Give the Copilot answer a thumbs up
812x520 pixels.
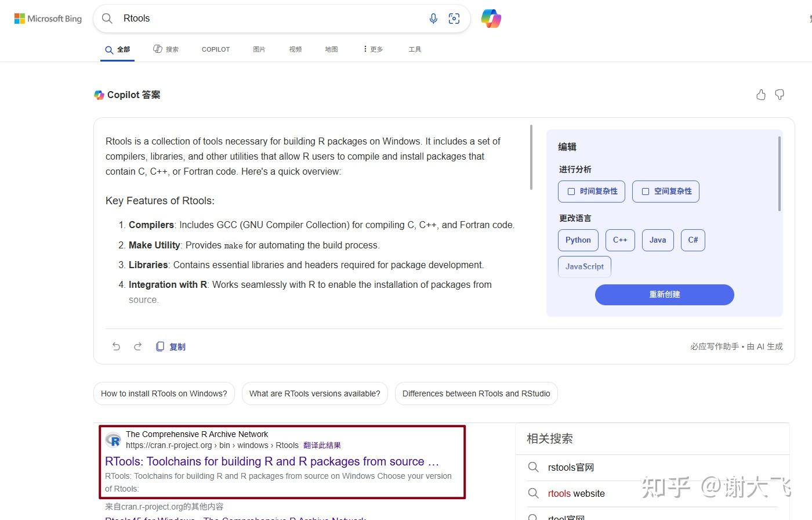click(x=761, y=95)
